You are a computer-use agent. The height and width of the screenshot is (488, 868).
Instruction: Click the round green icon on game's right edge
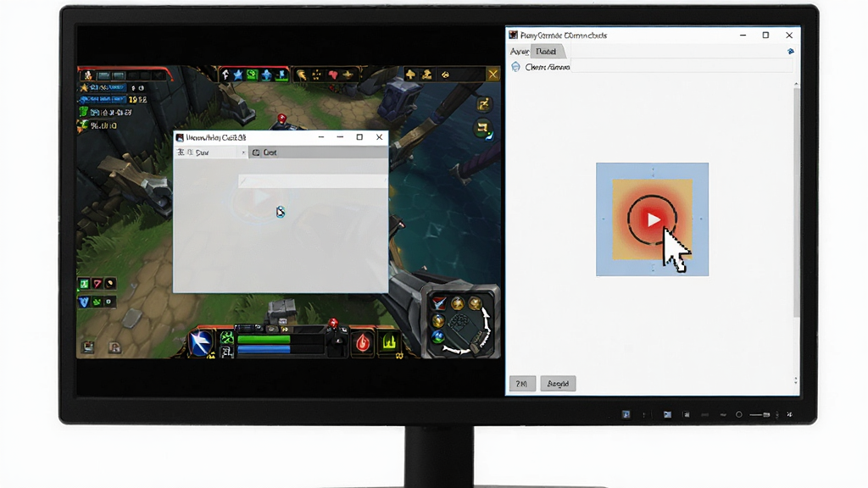[x=482, y=129]
